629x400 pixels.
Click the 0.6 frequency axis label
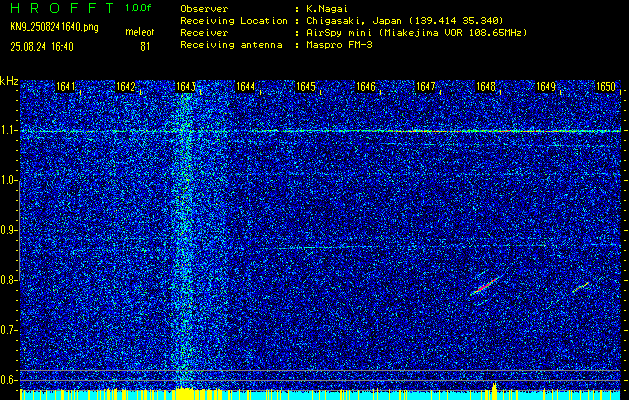tap(9, 380)
